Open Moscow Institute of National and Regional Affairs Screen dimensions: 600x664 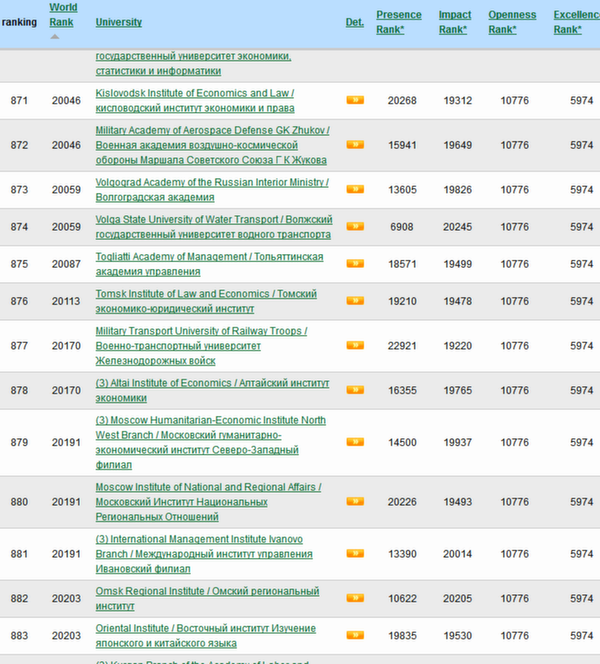coord(208,502)
